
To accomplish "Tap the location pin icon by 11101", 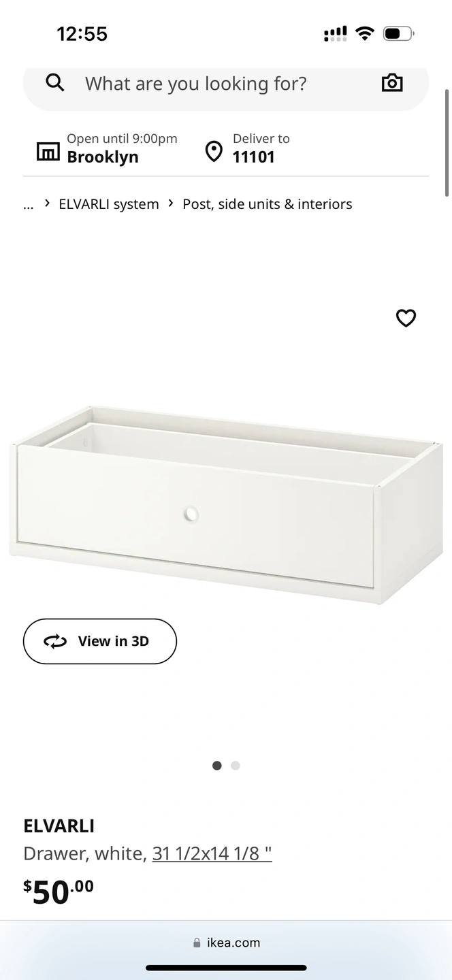I will (214, 151).
